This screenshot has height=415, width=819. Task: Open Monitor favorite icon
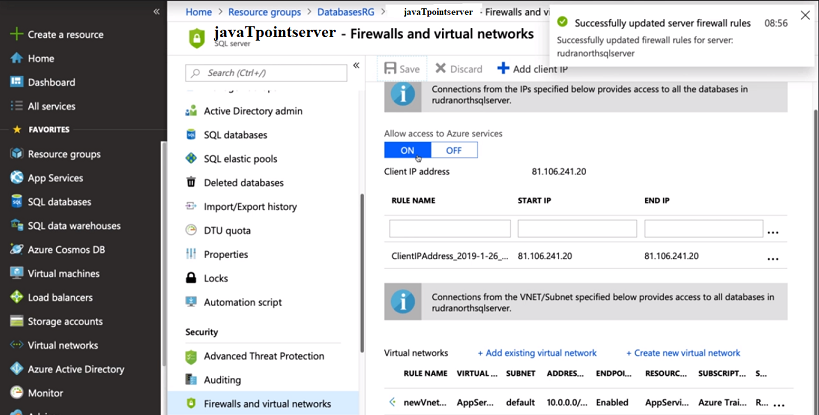click(17, 393)
